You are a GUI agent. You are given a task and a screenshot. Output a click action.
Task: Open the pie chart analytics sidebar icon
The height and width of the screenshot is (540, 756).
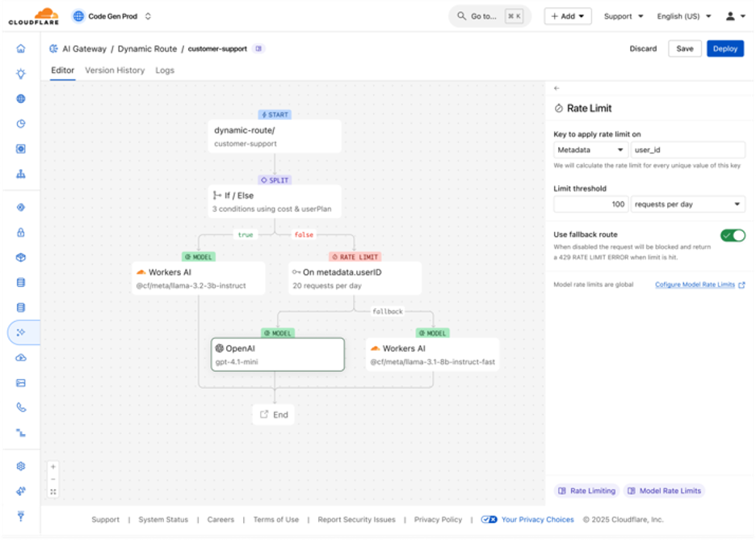tap(21, 124)
